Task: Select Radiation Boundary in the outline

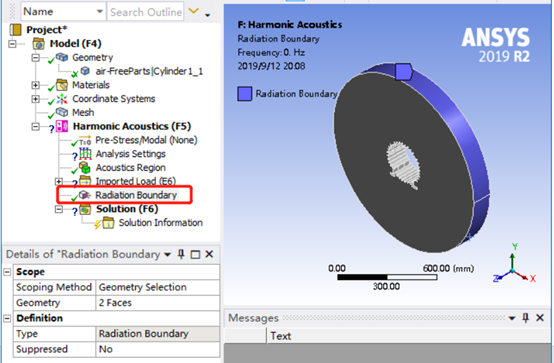Action: 136,195
